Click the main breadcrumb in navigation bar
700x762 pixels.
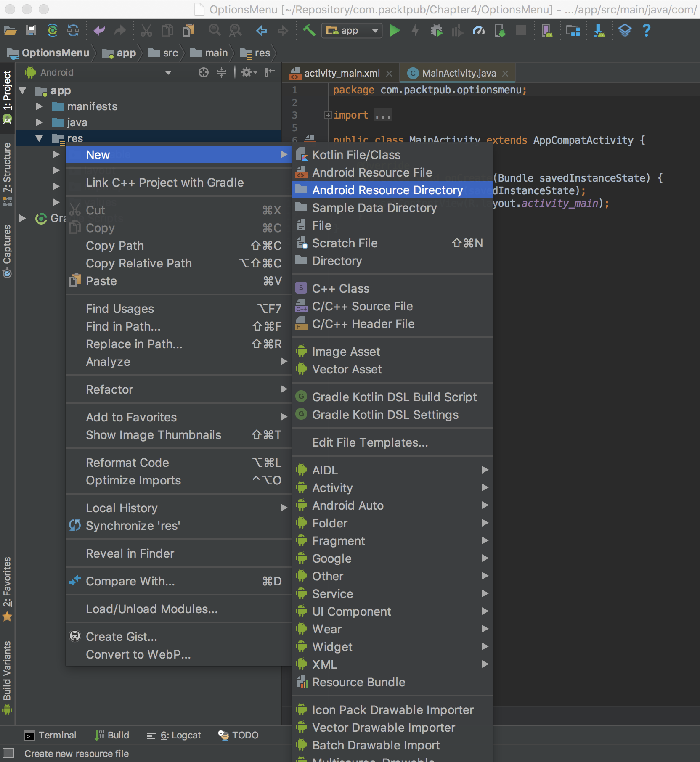coord(216,53)
